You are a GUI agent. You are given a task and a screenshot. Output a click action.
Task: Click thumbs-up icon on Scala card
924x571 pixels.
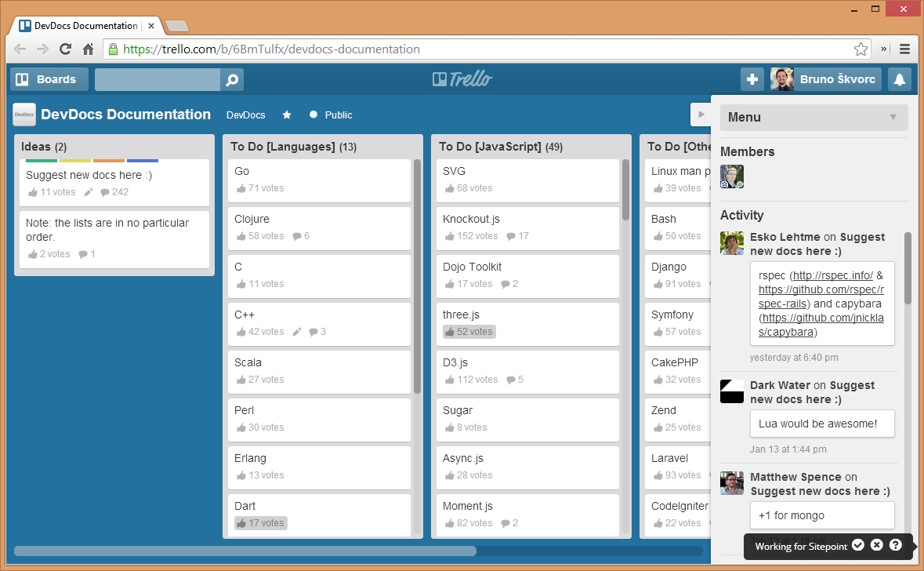241,380
